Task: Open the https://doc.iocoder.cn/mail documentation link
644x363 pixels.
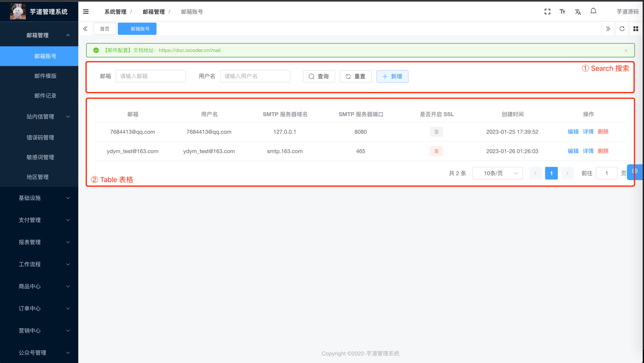Action: 190,50
